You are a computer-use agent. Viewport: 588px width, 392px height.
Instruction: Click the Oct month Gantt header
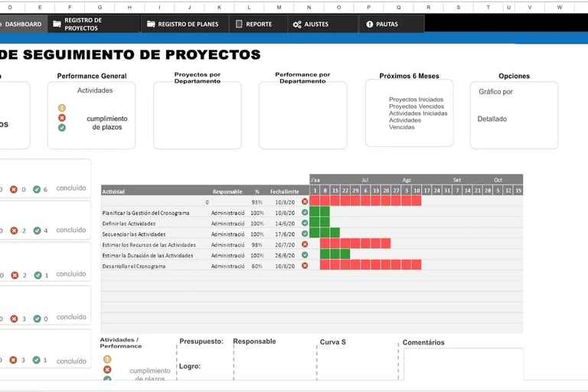[x=498, y=180]
